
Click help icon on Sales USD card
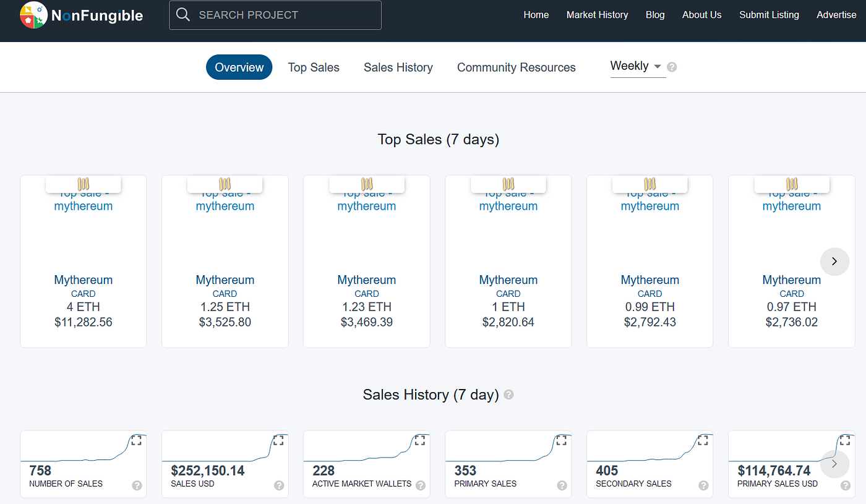coord(279,485)
